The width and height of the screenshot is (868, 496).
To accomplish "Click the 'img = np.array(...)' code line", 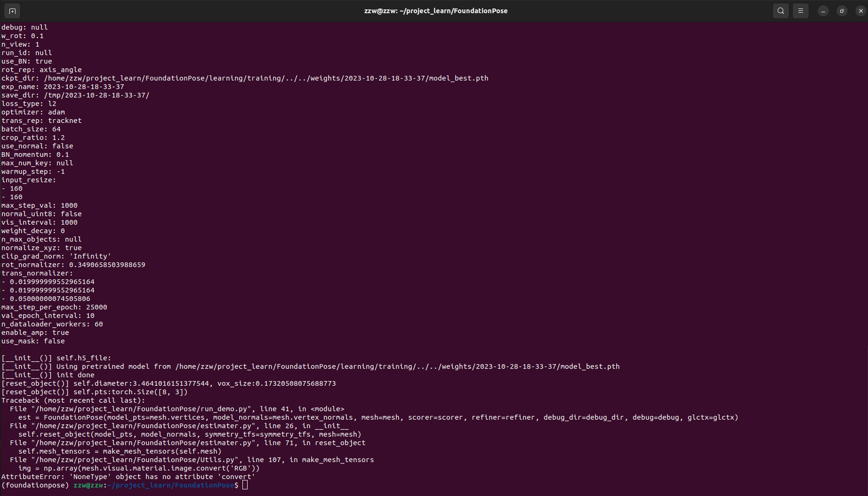I will click(139, 468).
